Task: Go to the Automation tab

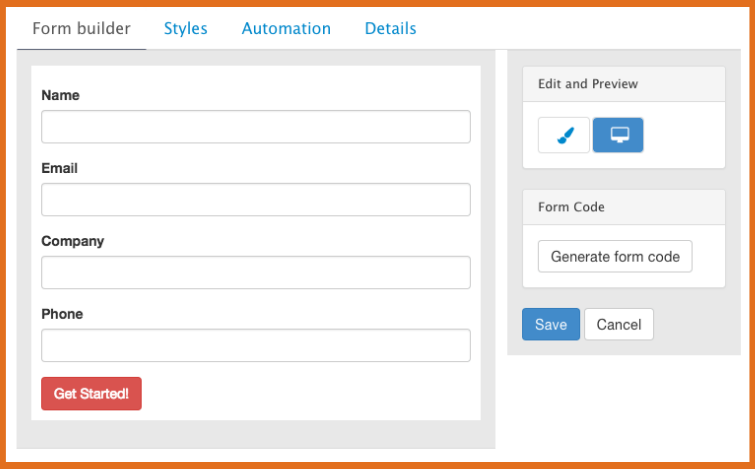Action: tap(286, 28)
